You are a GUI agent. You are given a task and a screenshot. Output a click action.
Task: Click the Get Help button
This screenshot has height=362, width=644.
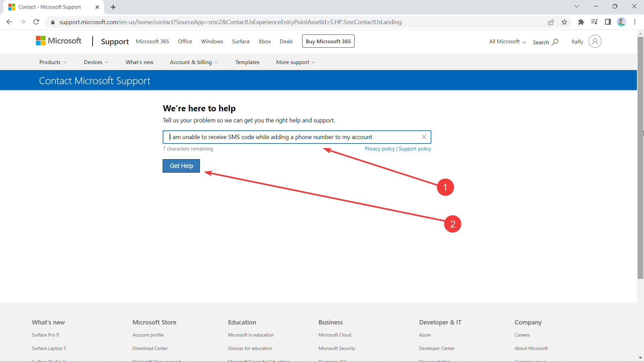click(x=181, y=166)
